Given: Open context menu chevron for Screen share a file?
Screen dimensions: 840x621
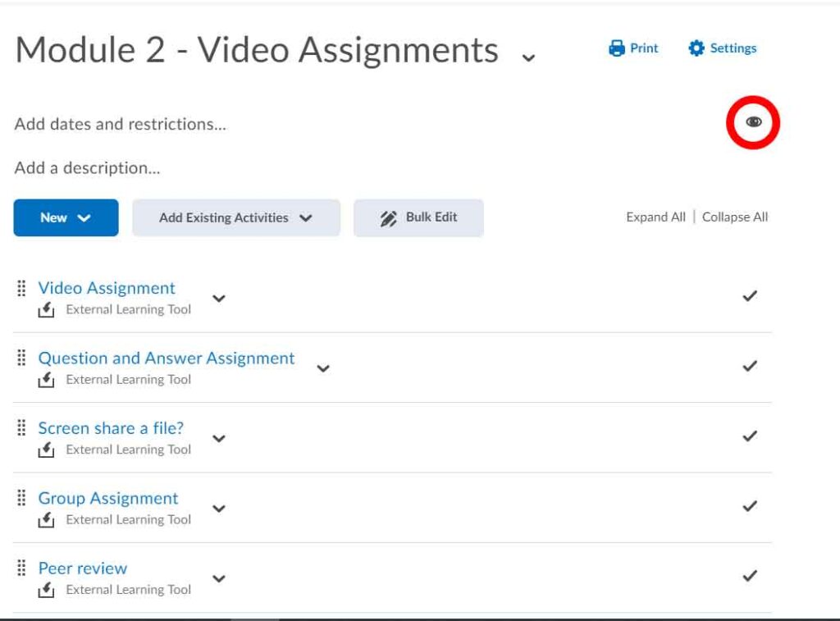Looking at the screenshot, I should coord(218,438).
